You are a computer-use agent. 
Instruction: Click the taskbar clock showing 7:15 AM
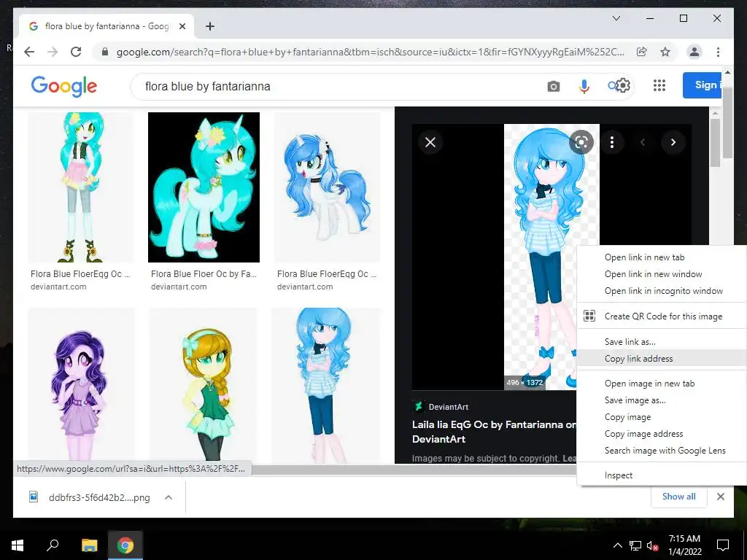coord(684,545)
